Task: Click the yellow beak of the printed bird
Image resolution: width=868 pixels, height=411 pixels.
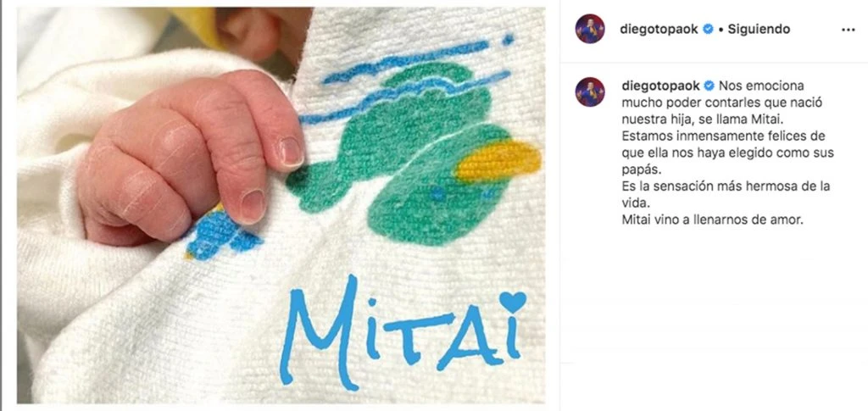Action: (x=498, y=160)
